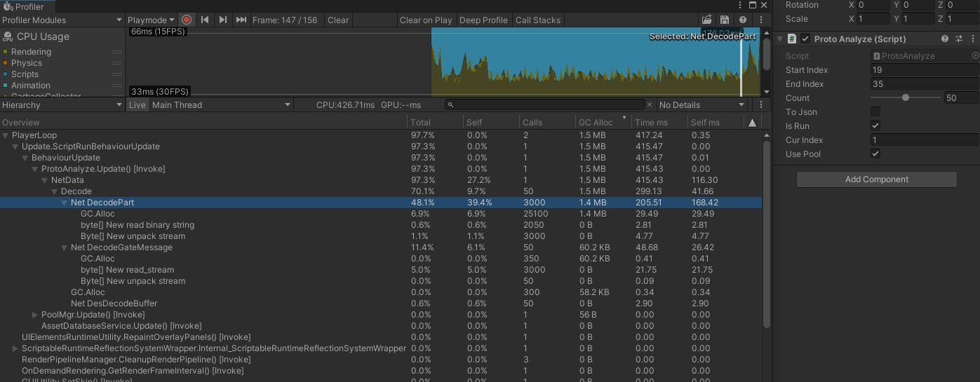
Task: Open the Profiler Modules dropdown
Action: [62, 20]
